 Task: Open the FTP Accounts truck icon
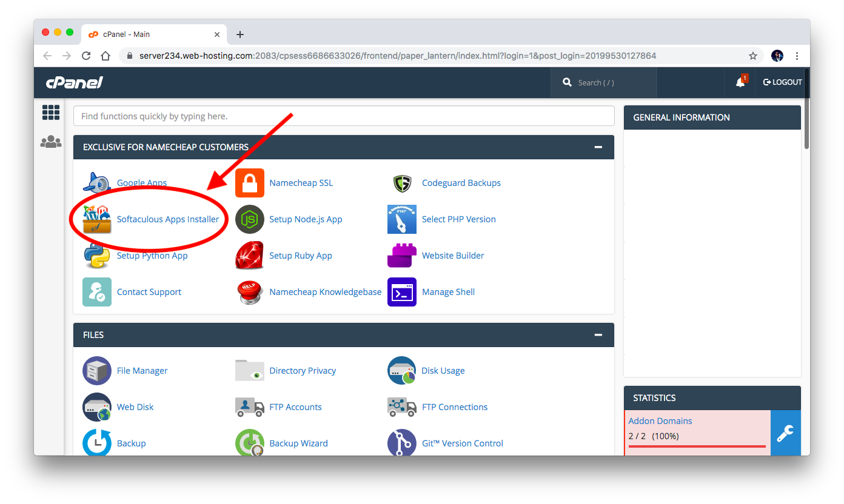pyautogui.click(x=250, y=407)
